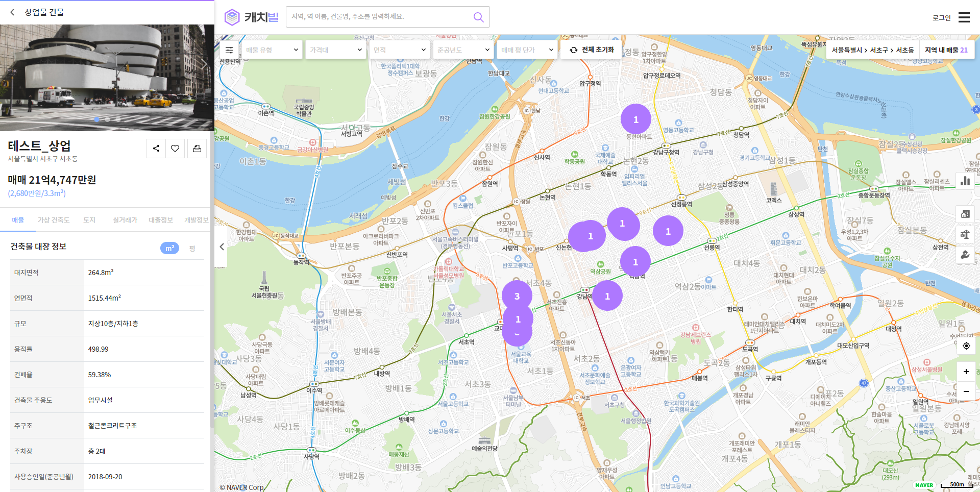Click the purple marker near 선정릉역
The image size is (980, 492).
pyautogui.click(x=668, y=231)
